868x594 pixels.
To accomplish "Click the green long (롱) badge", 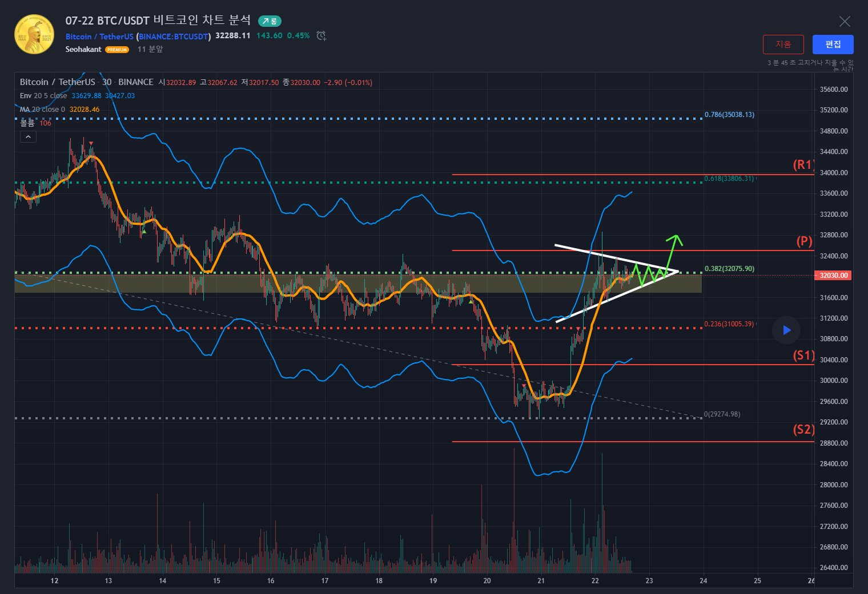I will (270, 21).
